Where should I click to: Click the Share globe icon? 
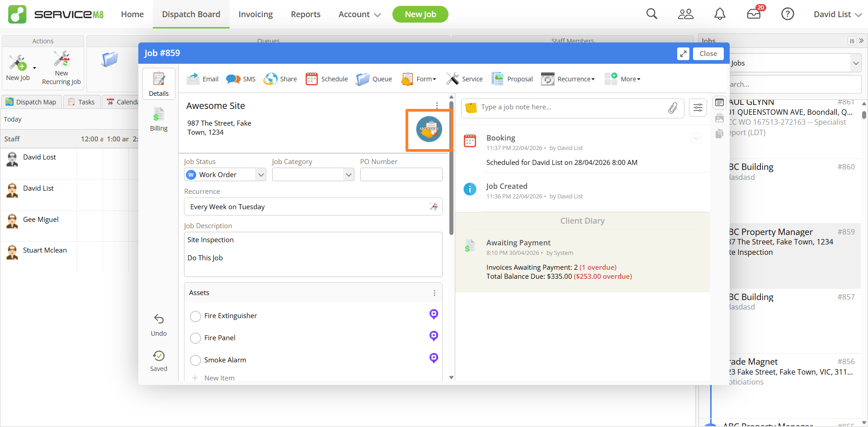point(270,79)
